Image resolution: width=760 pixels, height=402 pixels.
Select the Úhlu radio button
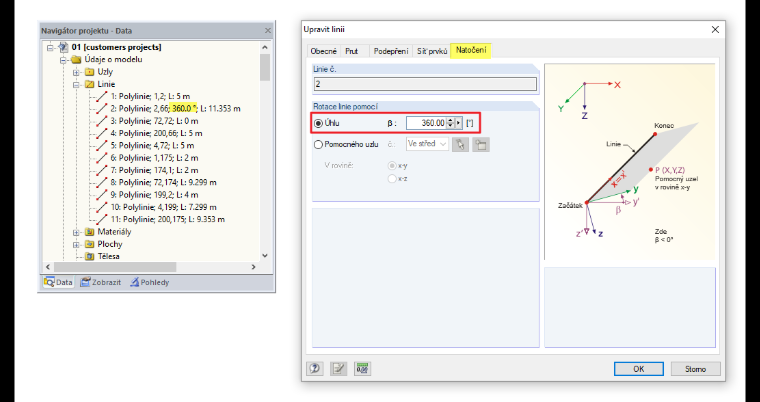coord(319,123)
